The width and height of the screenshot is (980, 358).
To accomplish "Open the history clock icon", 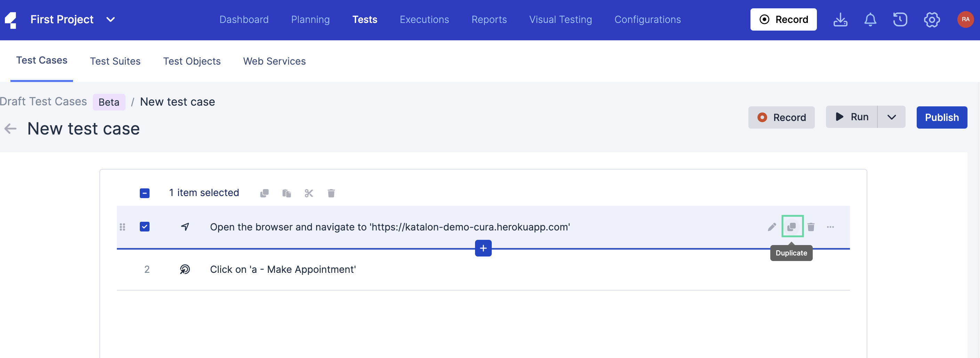I will [x=900, y=19].
